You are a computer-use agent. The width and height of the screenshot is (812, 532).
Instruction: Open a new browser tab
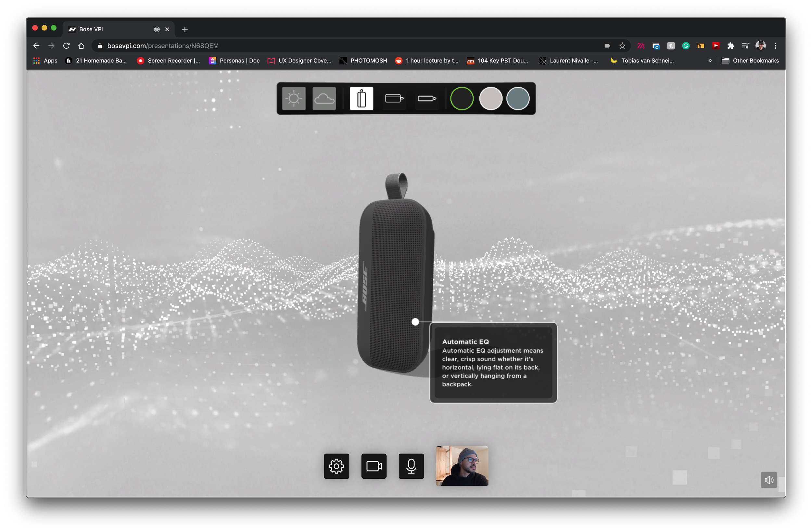point(185,29)
